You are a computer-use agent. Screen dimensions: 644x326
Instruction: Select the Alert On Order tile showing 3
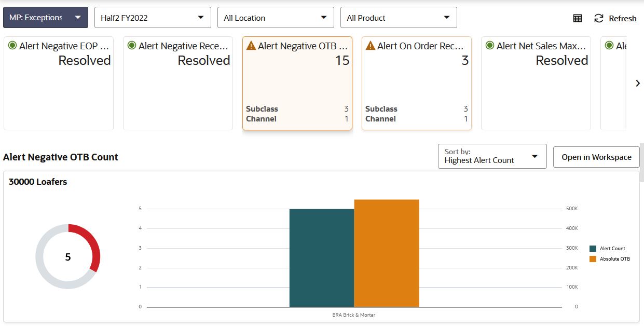coord(416,83)
